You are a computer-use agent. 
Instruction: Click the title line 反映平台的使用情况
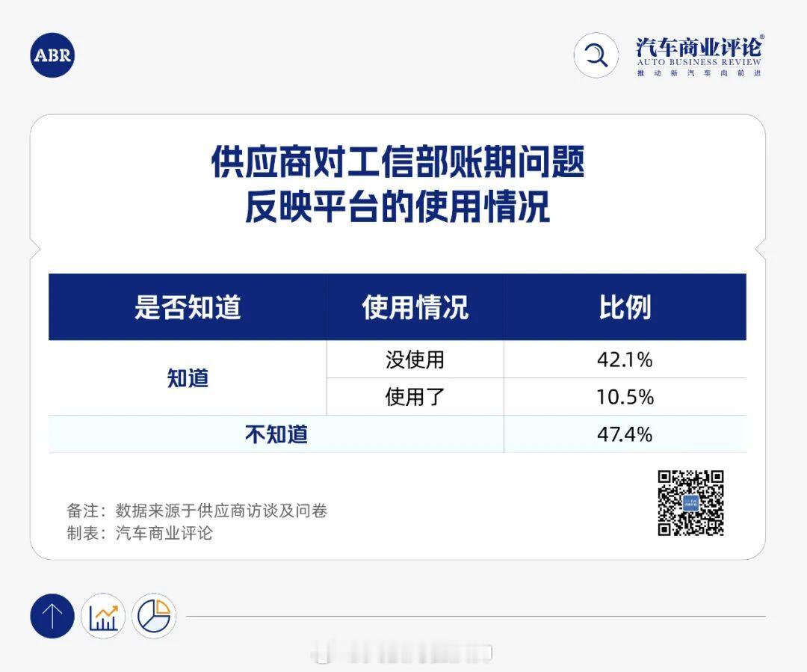click(398, 206)
